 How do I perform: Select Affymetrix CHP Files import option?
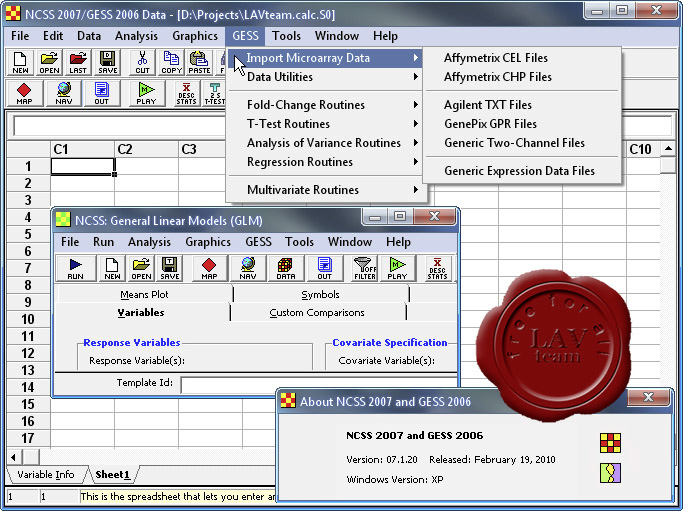(522, 77)
